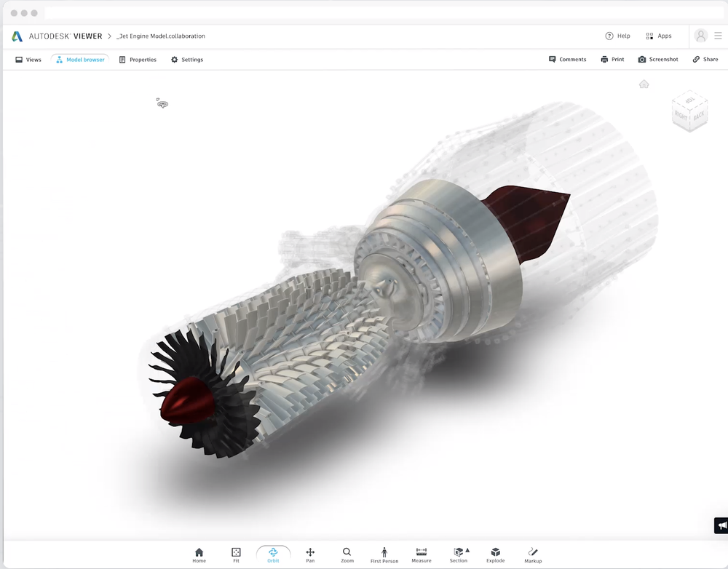Screen dimensions: 728x569
Task: Open the Settings tab
Action: point(186,59)
